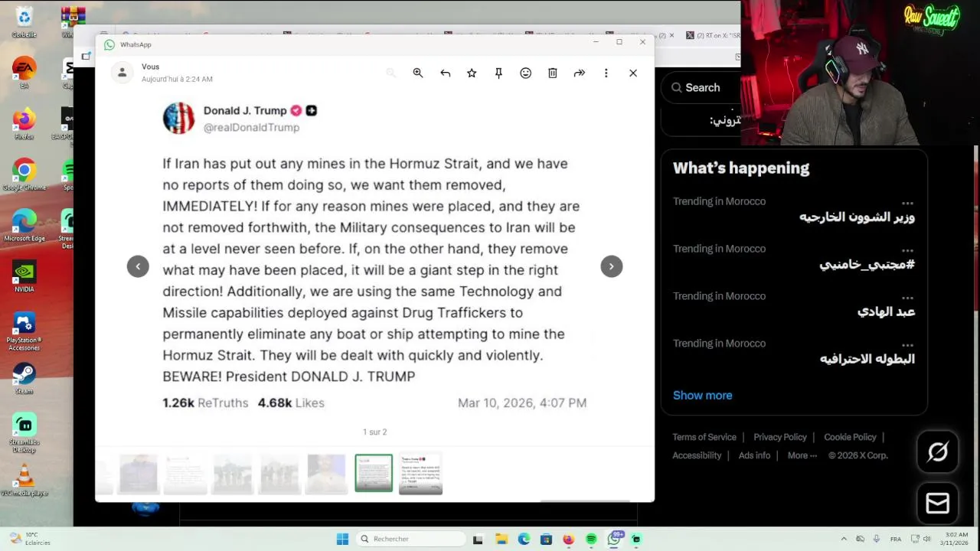The height and width of the screenshot is (551, 980).
Task: Click the Mar 10, 2026 timestamp
Action: coord(522,403)
